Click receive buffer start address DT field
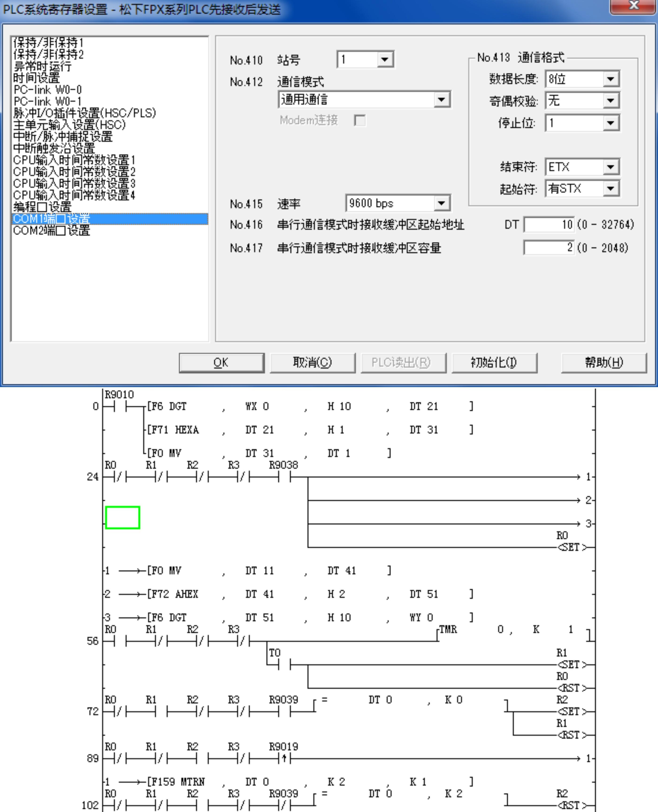 click(x=549, y=225)
